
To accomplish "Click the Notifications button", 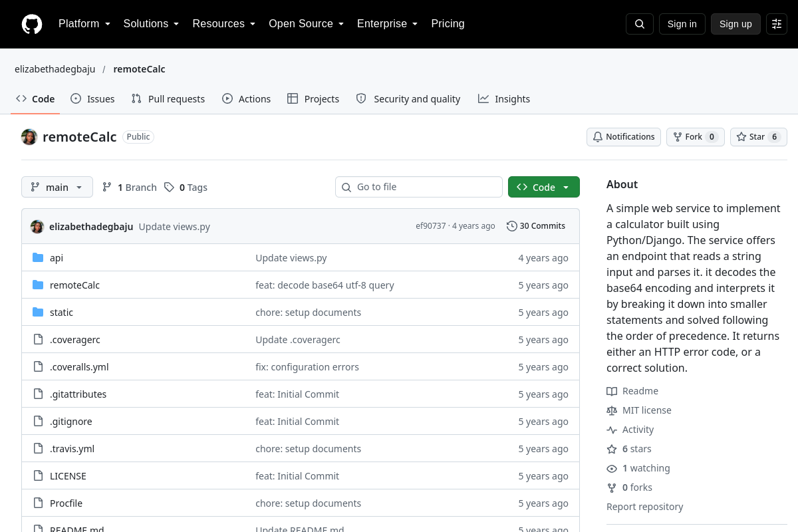I will tap(624, 137).
